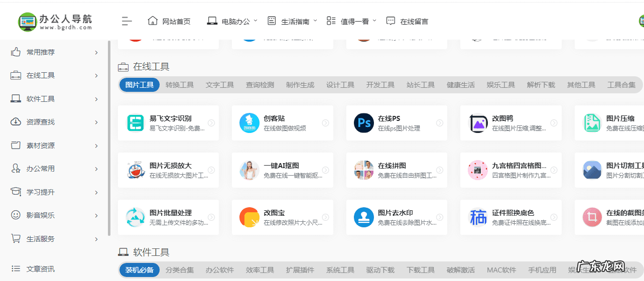Image resolution: width=644 pixels, height=281 pixels.
Task: Click the chat bubble icon beside 在线留言
Action: (391, 21)
